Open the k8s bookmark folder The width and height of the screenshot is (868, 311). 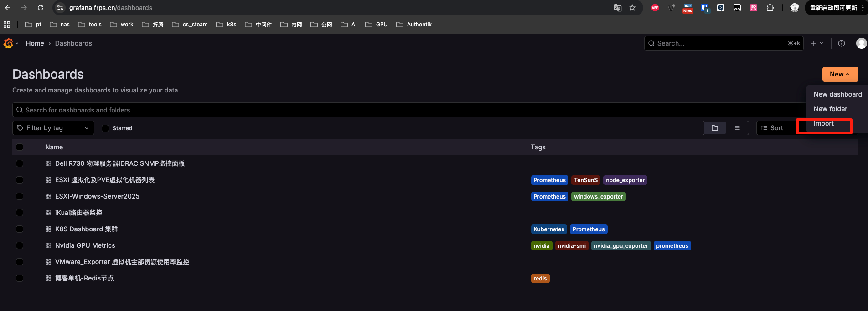[x=226, y=25]
